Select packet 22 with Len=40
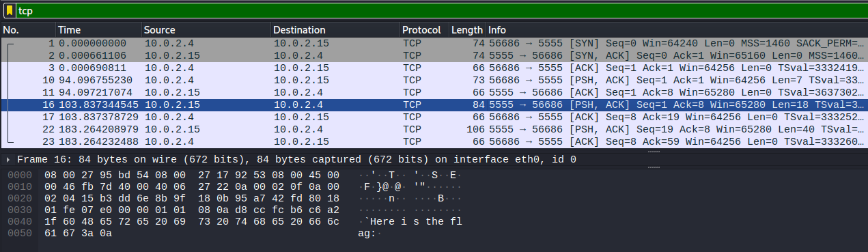Viewport: 868px width, 252px height. [x=434, y=129]
